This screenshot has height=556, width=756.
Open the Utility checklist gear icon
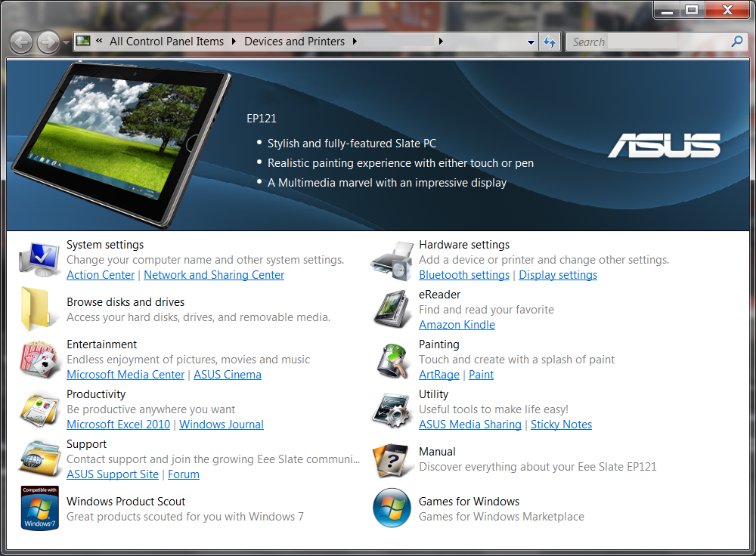point(391,410)
